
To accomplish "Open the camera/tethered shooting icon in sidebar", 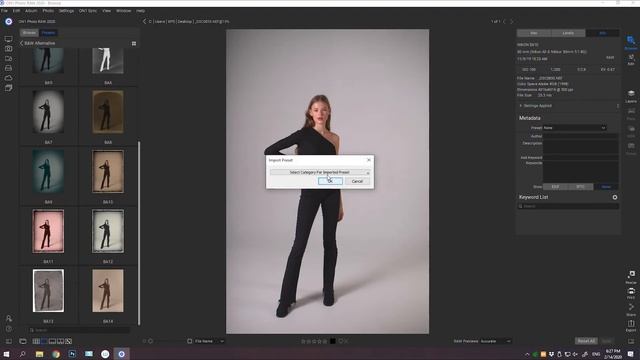I will (x=9, y=49).
